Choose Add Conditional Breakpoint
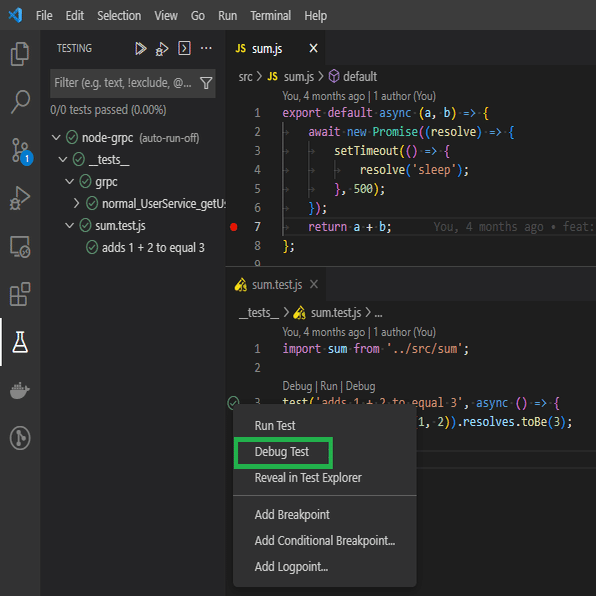596x596 pixels. pyautogui.click(x=325, y=540)
